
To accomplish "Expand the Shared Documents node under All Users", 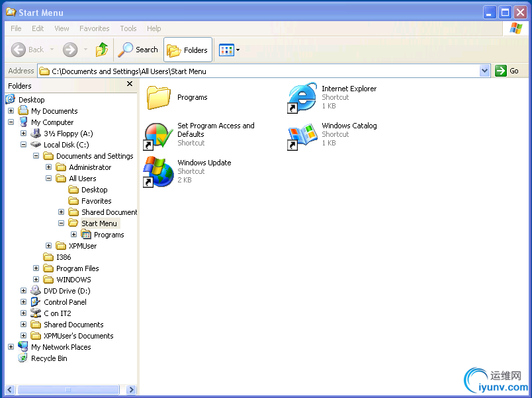I will click(61, 212).
